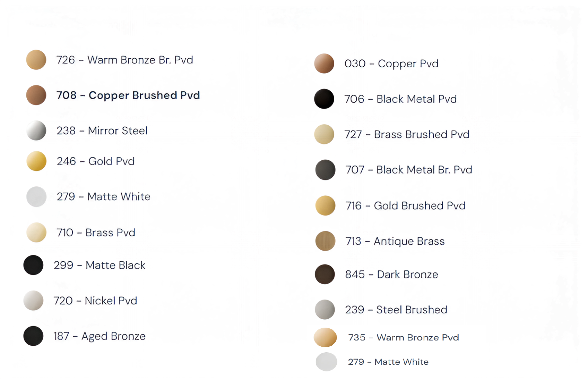The width and height of the screenshot is (588, 379).
Task: Choose the 706 Black Metal Pvd color circle
Action: (324, 99)
